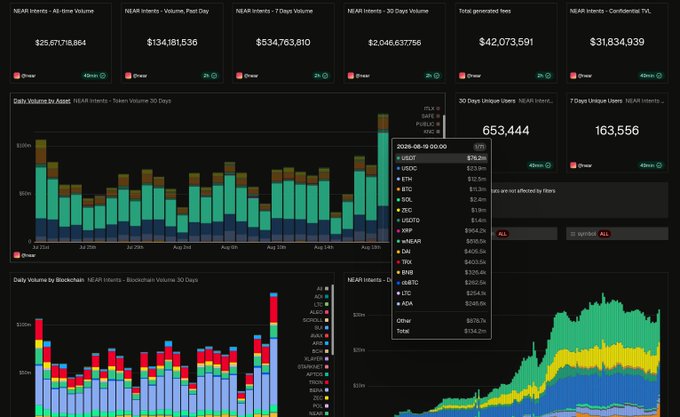The height and width of the screenshot is (417, 680).
Task: Open @near avatar on 30 Days Volume card
Action: click(x=350, y=75)
